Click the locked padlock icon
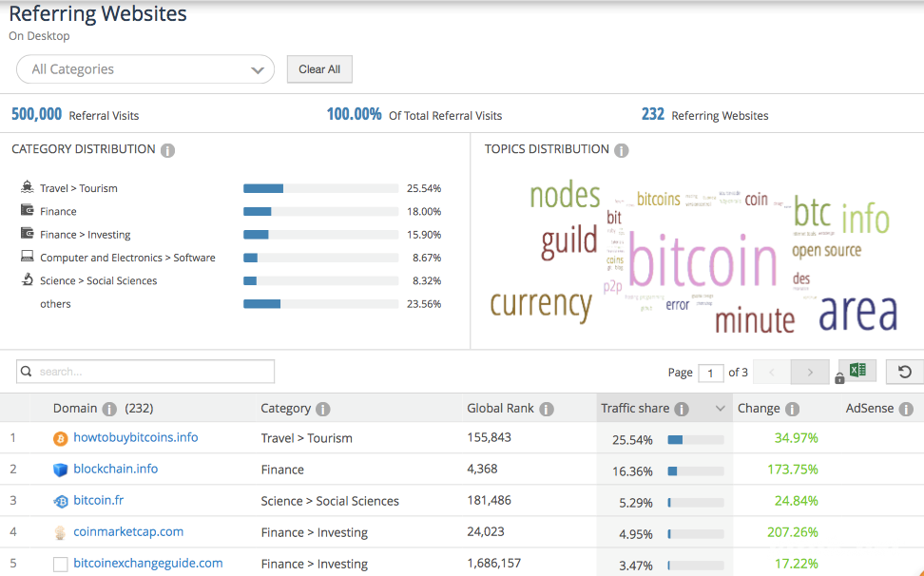Image resolution: width=924 pixels, height=576 pixels. point(839,378)
